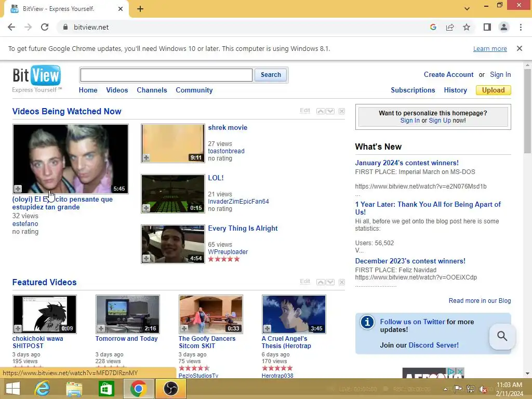Move Videos Being Watched Now section up

pyautogui.click(x=321, y=111)
